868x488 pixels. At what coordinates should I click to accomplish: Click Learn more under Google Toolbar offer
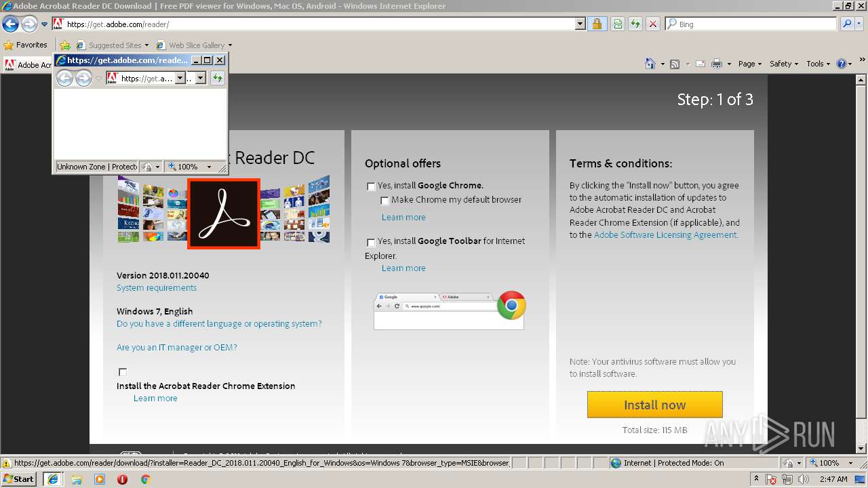[x=403, y=268]
